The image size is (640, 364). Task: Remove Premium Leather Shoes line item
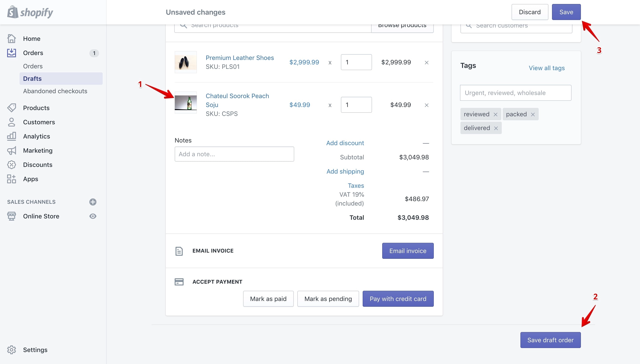(427, 63)
